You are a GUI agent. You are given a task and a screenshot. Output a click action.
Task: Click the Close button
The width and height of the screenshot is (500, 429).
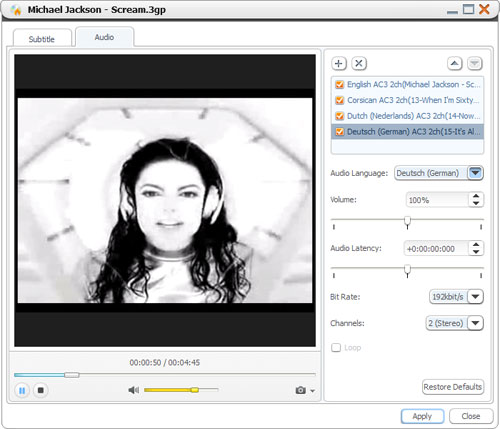pyautogui.click(x=471, y=416)
